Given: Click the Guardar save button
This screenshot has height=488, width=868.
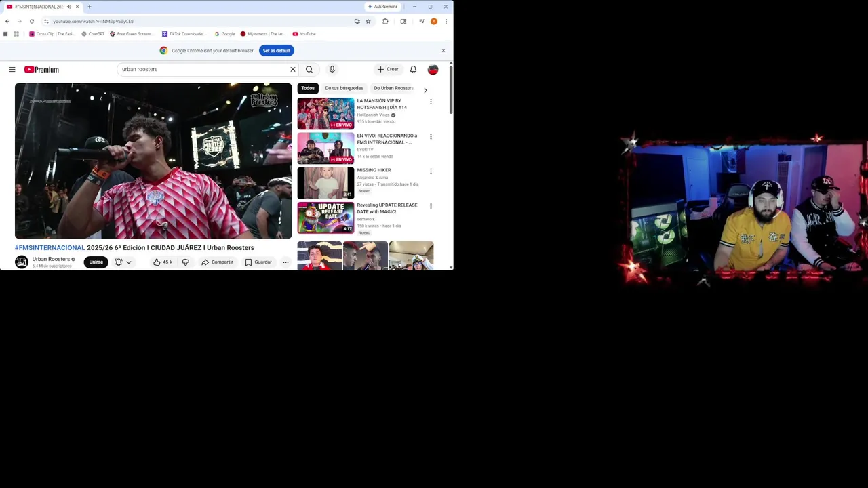Looking at the screenshot, I should 258,262.
